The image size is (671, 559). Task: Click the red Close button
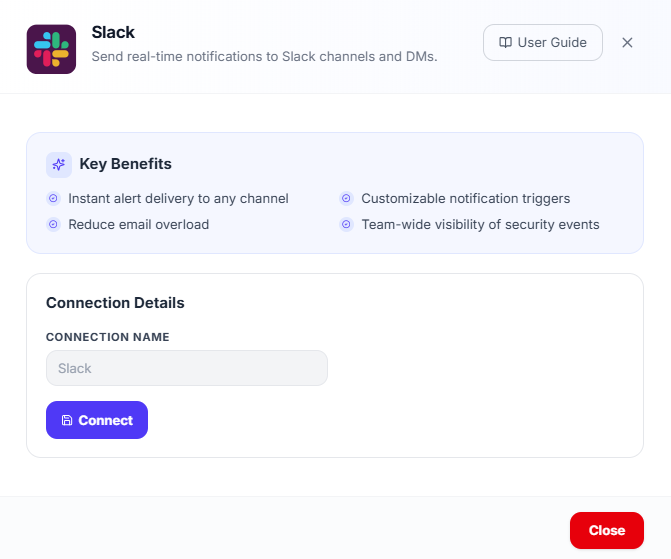tap(606, 530)
